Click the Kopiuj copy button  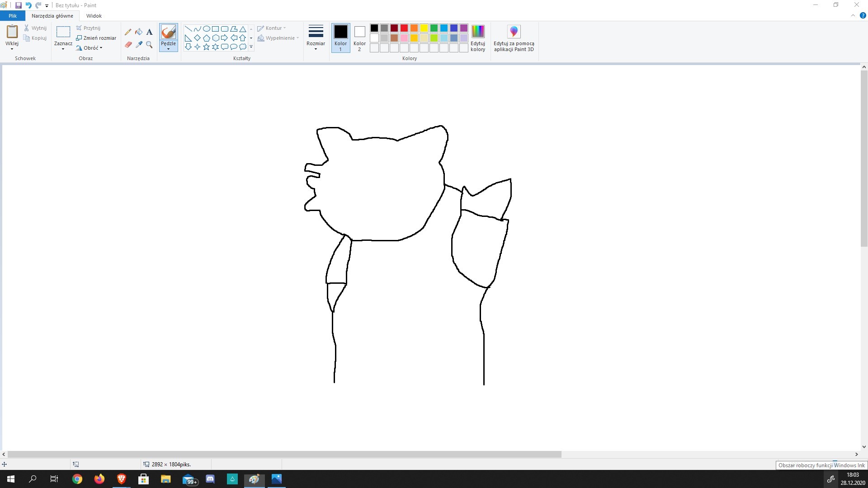35,38
